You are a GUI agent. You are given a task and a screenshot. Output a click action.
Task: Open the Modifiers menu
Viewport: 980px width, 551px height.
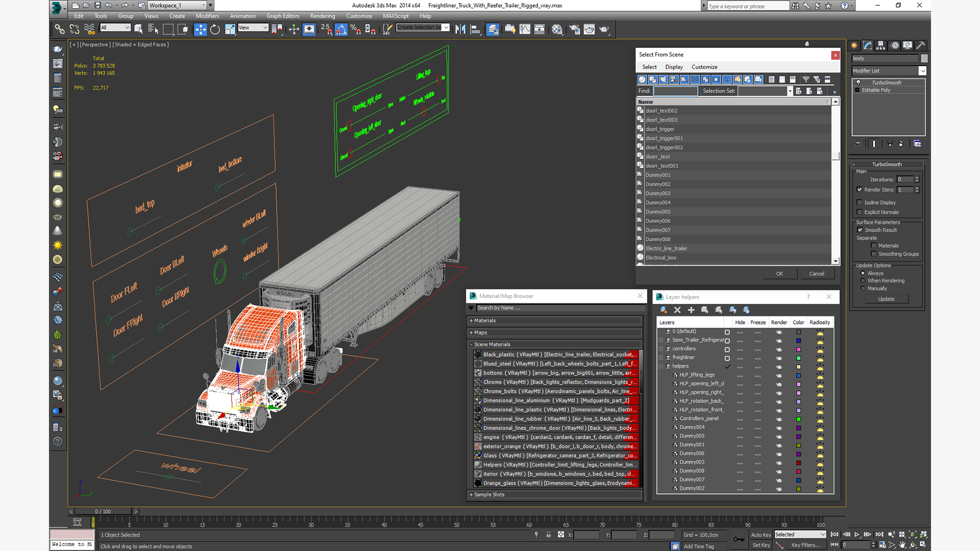coord(207,16)
